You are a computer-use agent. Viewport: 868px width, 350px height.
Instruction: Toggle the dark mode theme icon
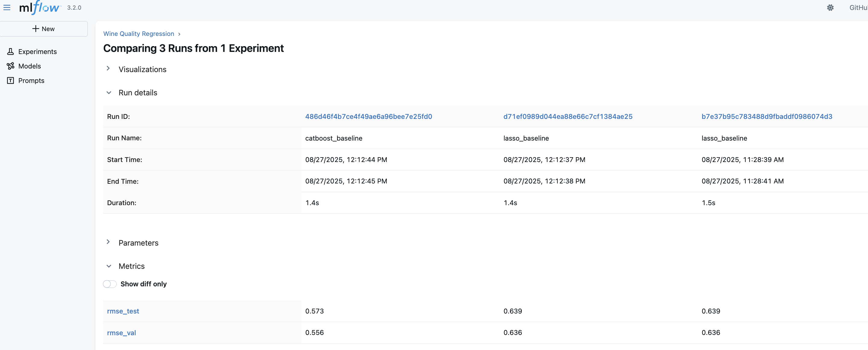830,8
